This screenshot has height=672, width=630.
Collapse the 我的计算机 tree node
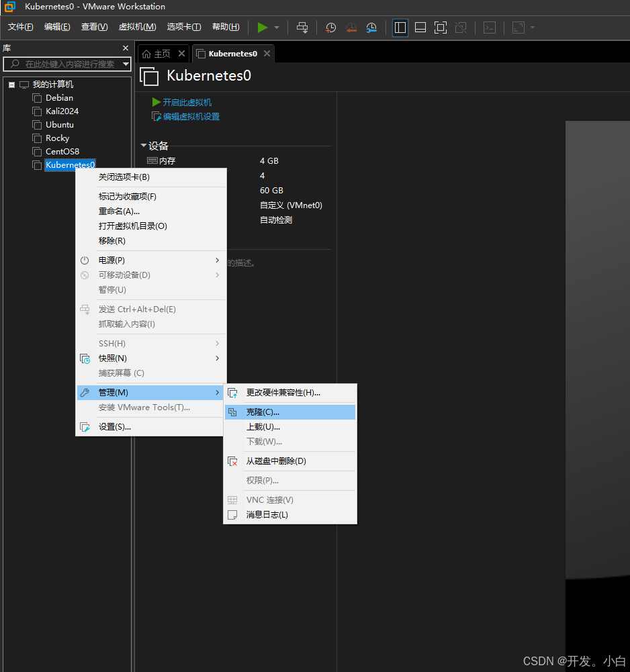click(x=12, y=85)
